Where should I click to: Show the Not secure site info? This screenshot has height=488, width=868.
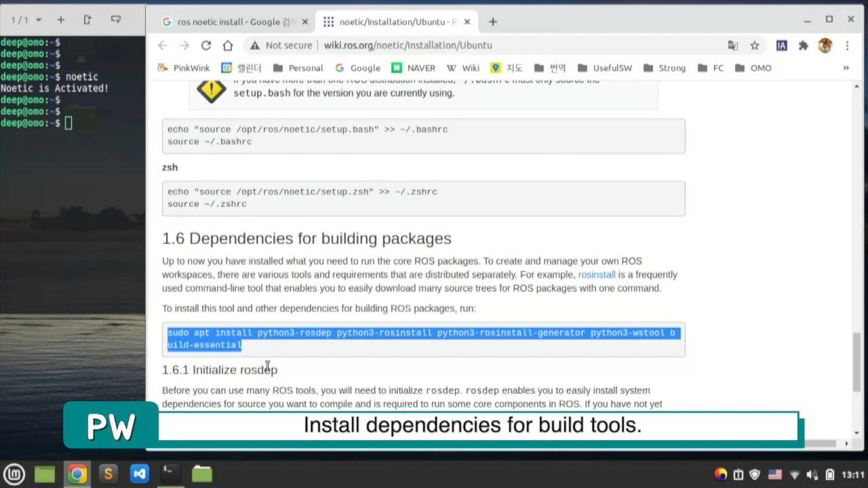281,45
